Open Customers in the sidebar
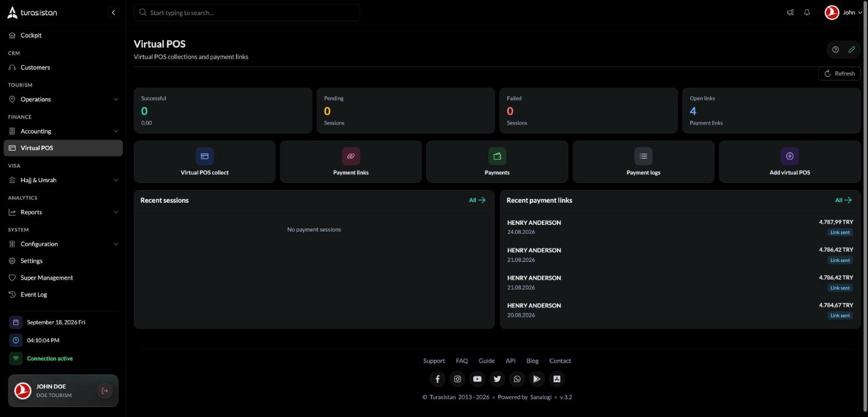Viewport: 868px width, 417px height. pyautogui.click(x=63, y=68)
